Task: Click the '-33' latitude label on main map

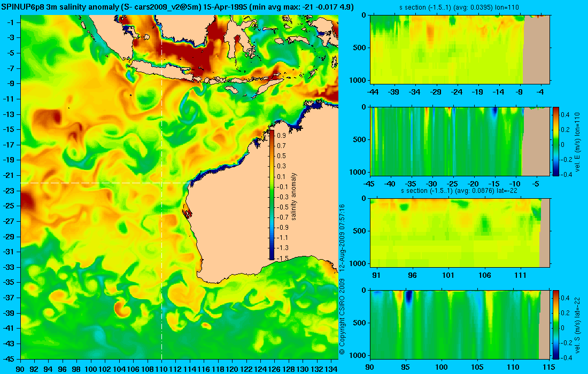Action: point(8,267)
